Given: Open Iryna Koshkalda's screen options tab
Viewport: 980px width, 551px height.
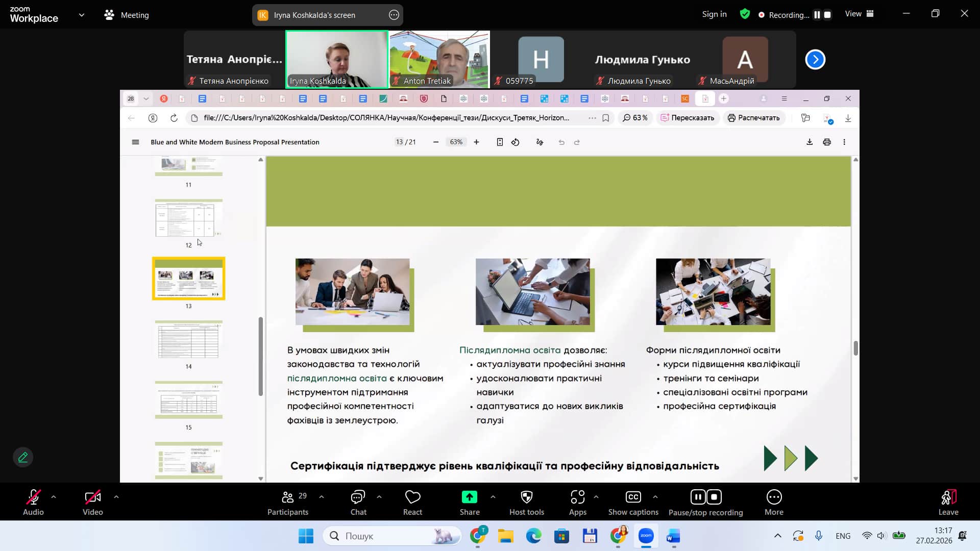Looking at the screenshot, I should pyautogui.click(x=394, y=15).
